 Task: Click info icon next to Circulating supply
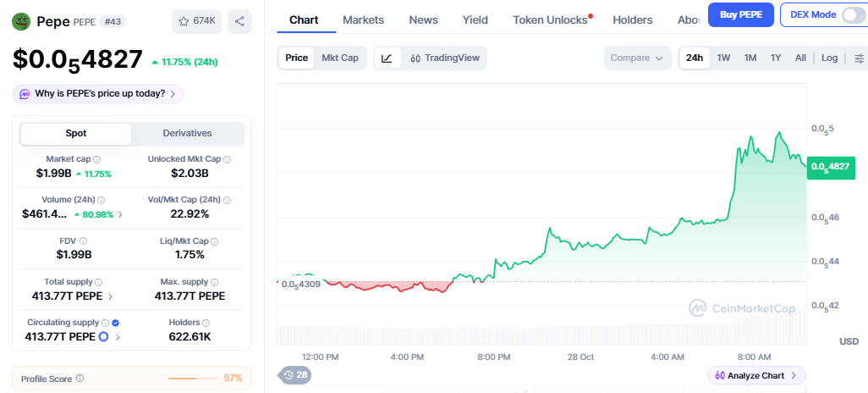click(105, 322)
